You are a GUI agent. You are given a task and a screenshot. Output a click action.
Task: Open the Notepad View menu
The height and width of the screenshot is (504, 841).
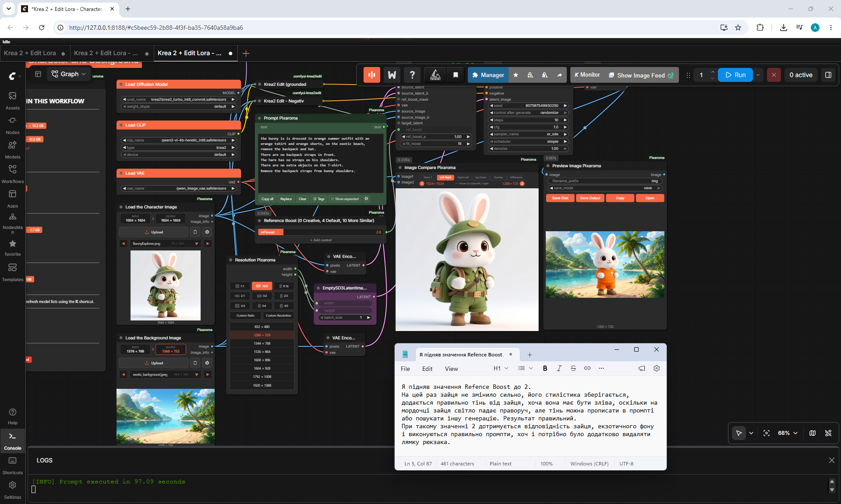[451, 369]
